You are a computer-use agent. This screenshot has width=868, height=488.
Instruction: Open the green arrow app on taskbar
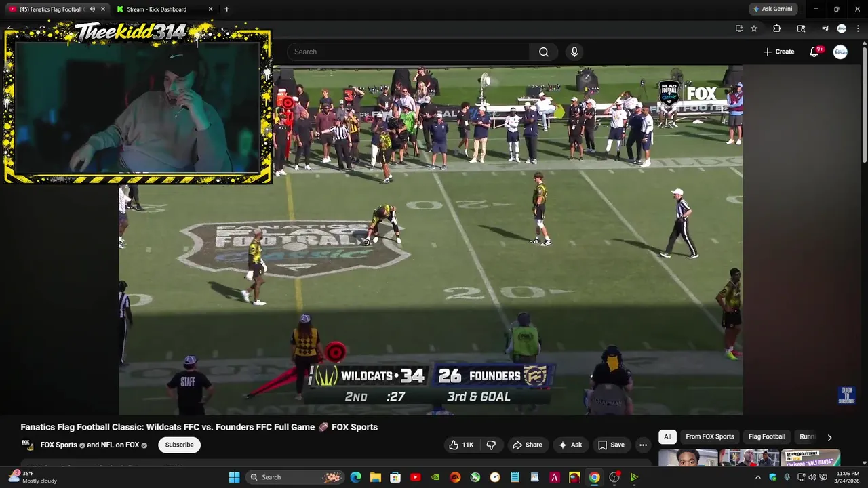coord(634,477)
